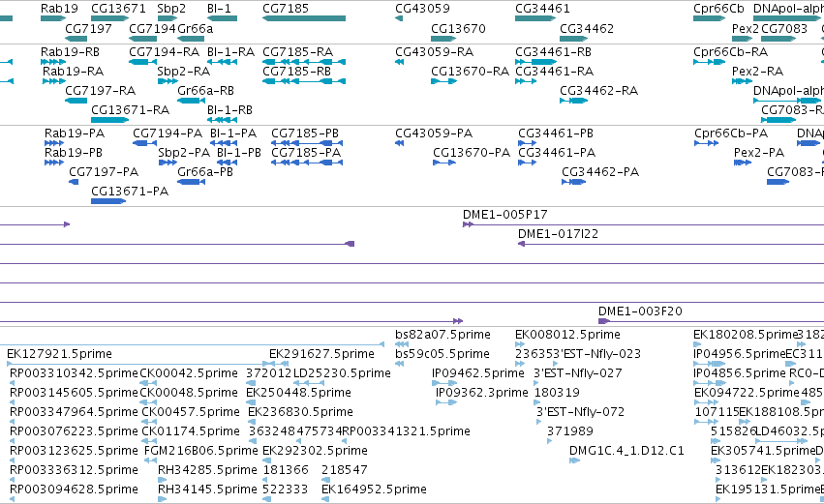Viewport: 824px width, 504px height.
Task: Select transcript label Pex2-RA
Action: pos(757,72)
